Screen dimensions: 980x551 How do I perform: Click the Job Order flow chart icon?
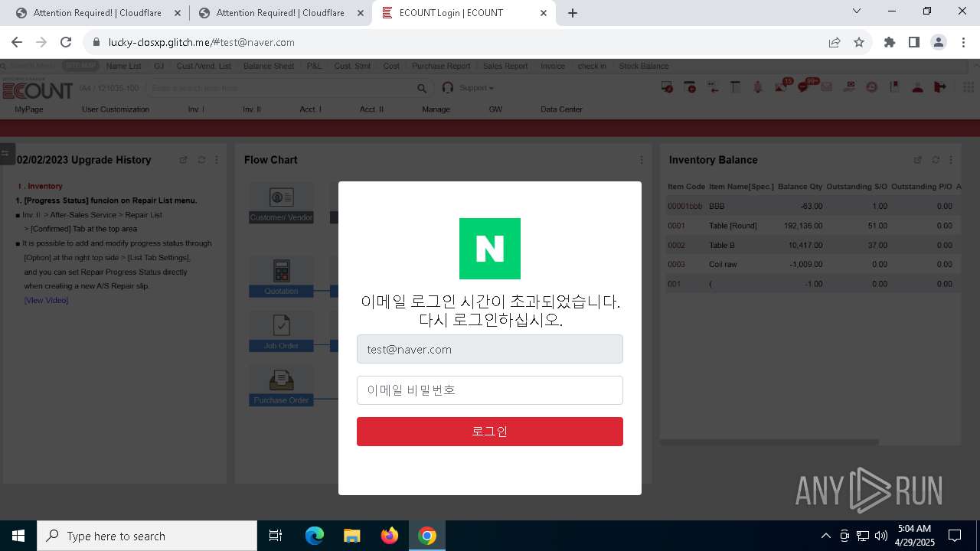281,331
